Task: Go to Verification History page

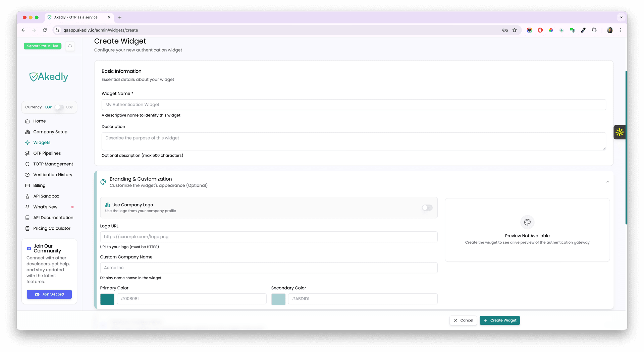Action: tap(53, 175)
